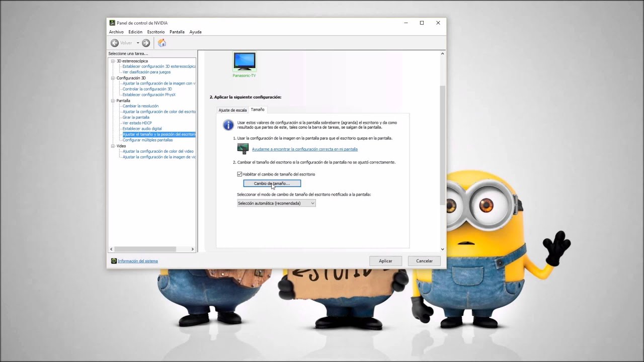Open Selección automática dropdown
This screenshot has width=644, height=362.
pos(276,203)
